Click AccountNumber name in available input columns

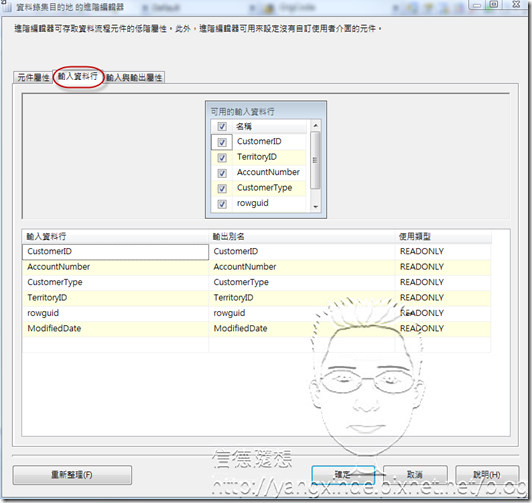pyautogui.click(x=268, y=172)
